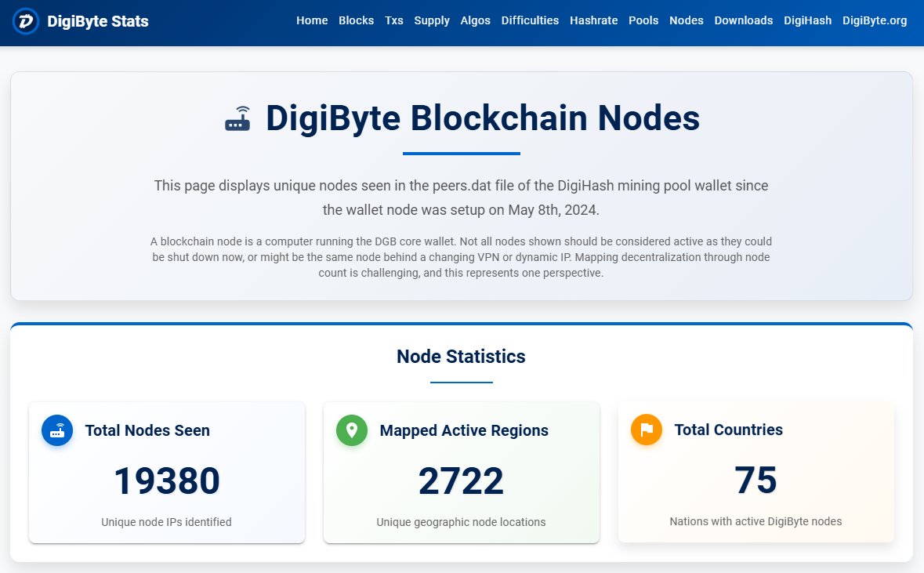Visit the DigiHash link
Image resolution: width=924 pixels, height=573 pixels.
807,20
